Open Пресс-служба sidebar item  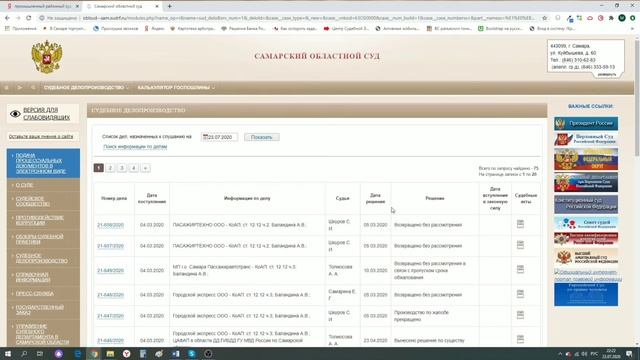pyautogui.click(x=34, y=293)
